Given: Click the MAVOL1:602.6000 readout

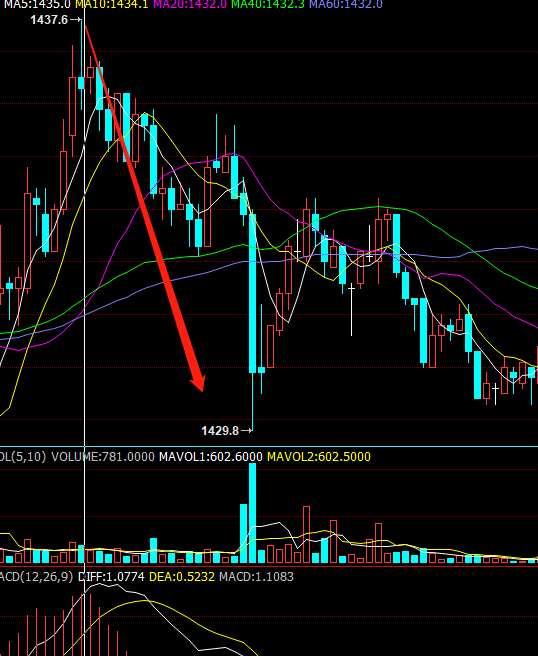Looking at the screenshot, I should [211, 456].
